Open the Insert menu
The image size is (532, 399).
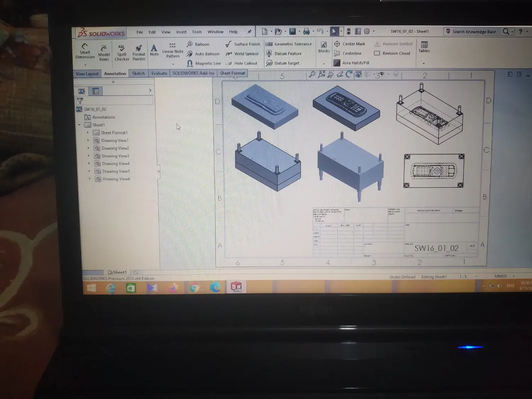click(181, 32)
